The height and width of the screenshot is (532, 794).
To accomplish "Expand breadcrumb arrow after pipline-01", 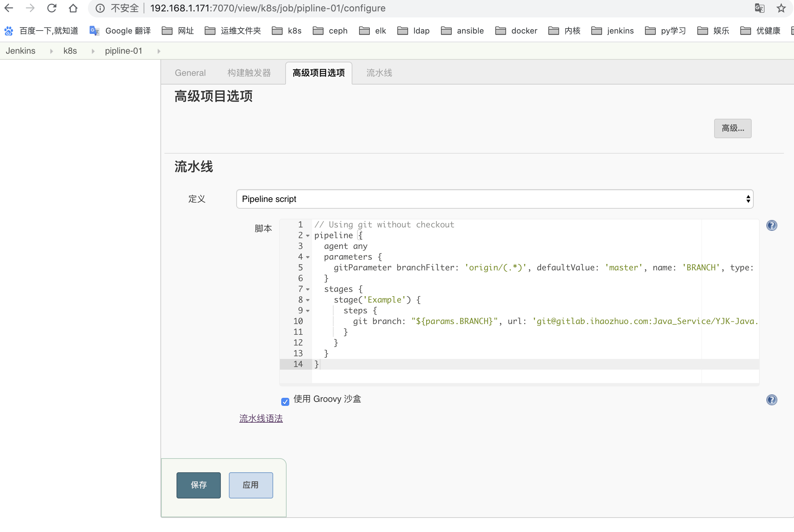I will (x=159, y=51).
